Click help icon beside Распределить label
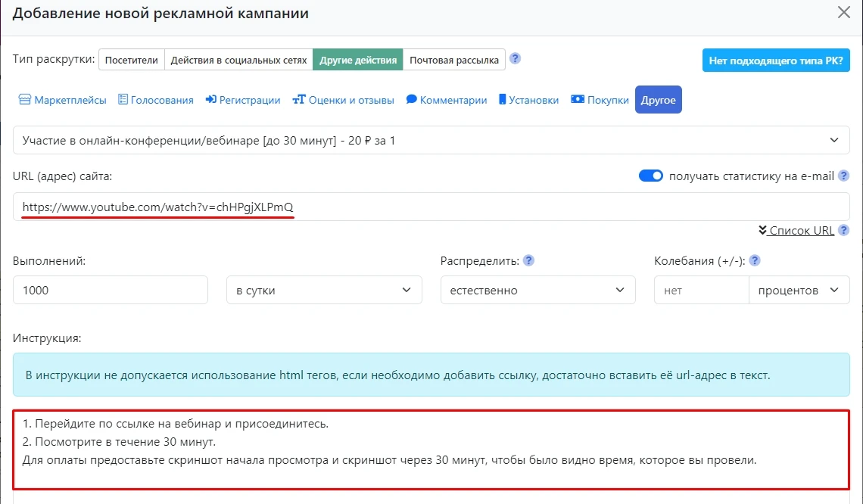Viewport: 863px width, 504px height. (529, 260)
